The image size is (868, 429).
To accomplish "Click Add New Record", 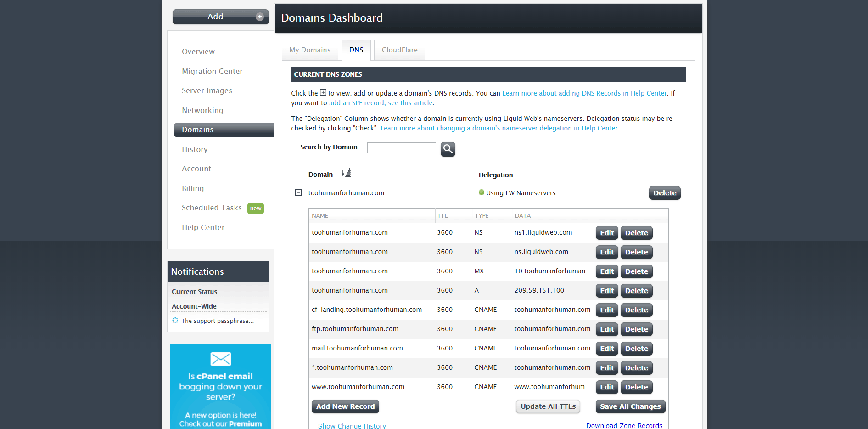I will [x=345, y=406].
